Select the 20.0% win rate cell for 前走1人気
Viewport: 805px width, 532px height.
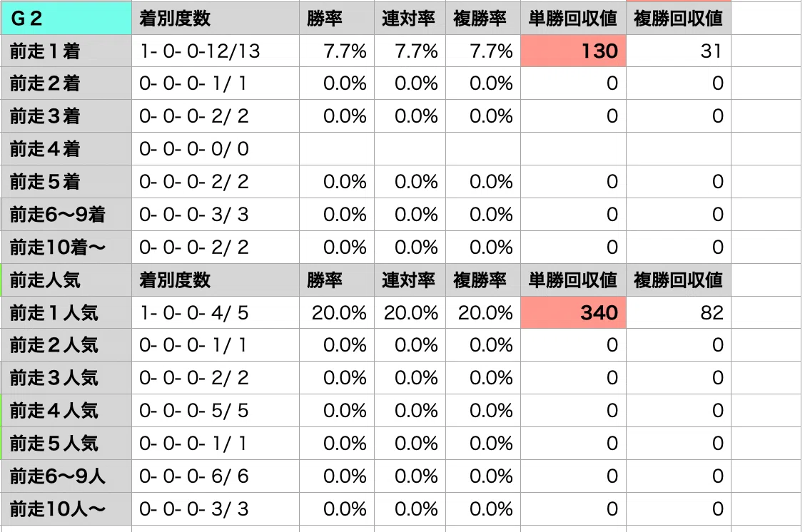tap(337, 312)
